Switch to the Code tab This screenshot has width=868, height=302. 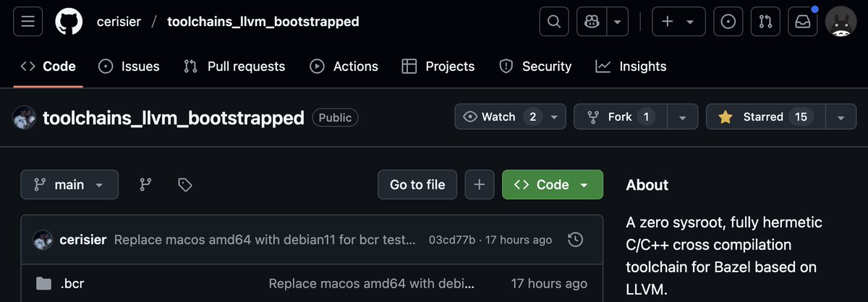pos(48,66)
